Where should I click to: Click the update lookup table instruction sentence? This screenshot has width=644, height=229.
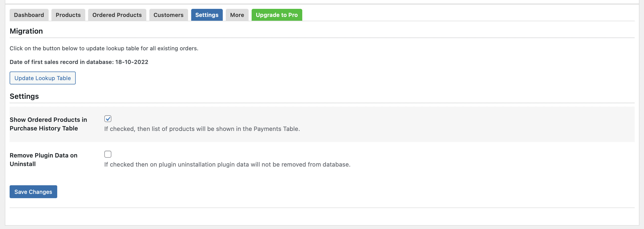[x=104, y=48]
